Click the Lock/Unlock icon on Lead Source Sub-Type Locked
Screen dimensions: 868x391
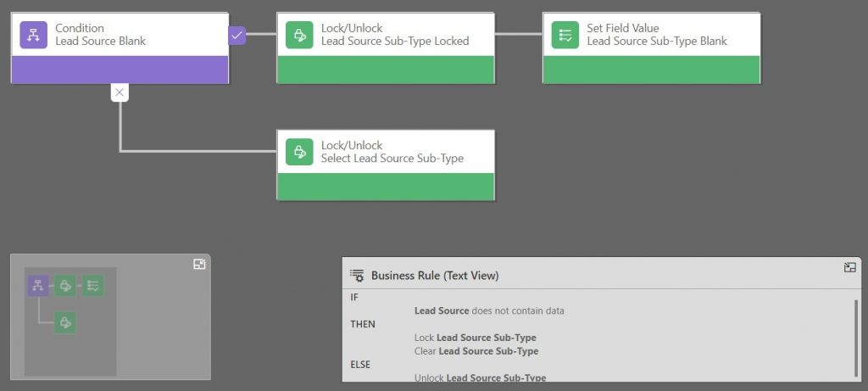[299, 35]
